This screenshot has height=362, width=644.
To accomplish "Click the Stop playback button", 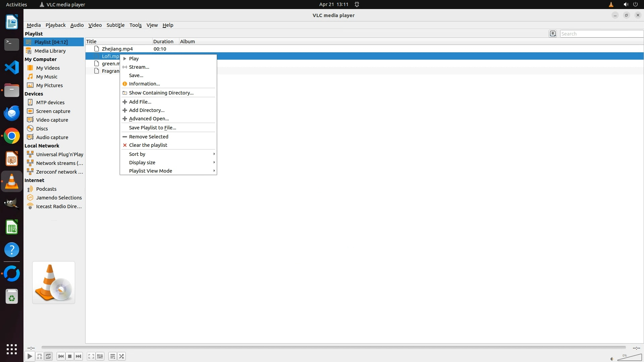I will pos(70,356).
